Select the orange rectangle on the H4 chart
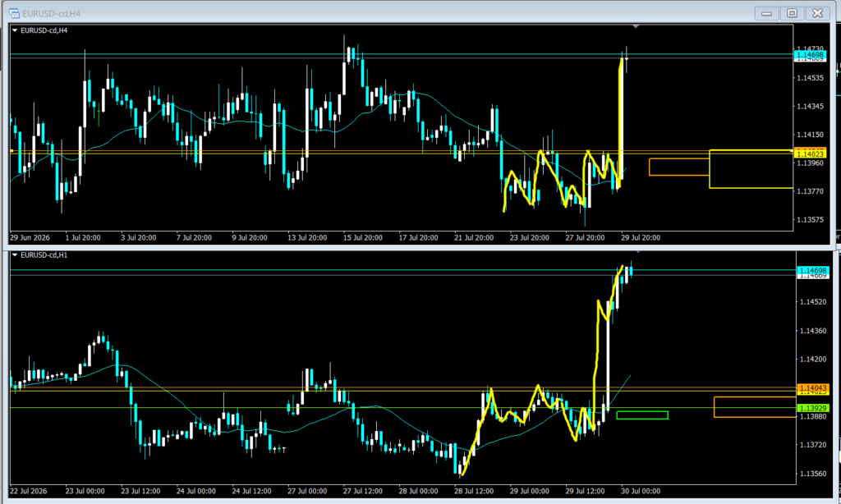The width and height of the screenshot is (841, 504). tap(679, 167)
